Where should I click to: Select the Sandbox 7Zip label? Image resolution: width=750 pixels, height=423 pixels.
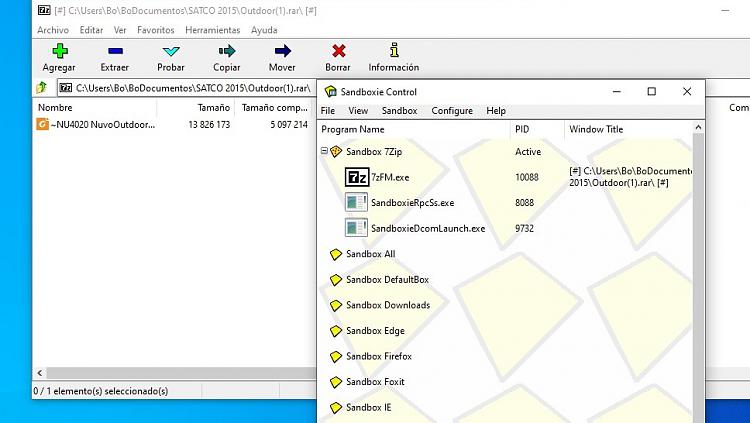click(x=374, y=152)
